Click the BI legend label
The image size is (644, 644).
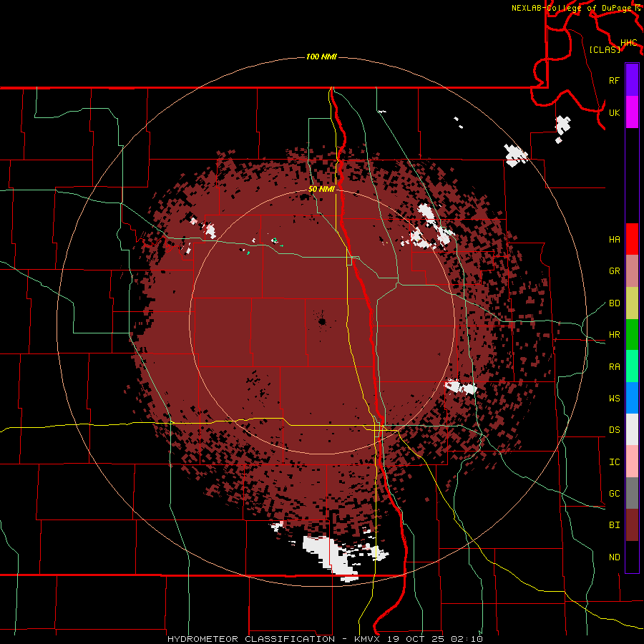pyautogui.click(x=614, y=525)
